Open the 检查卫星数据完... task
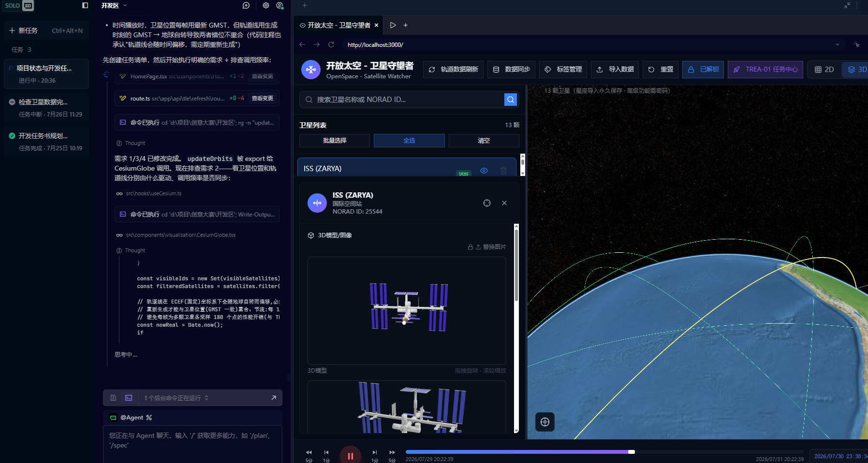 click(46, 107)
